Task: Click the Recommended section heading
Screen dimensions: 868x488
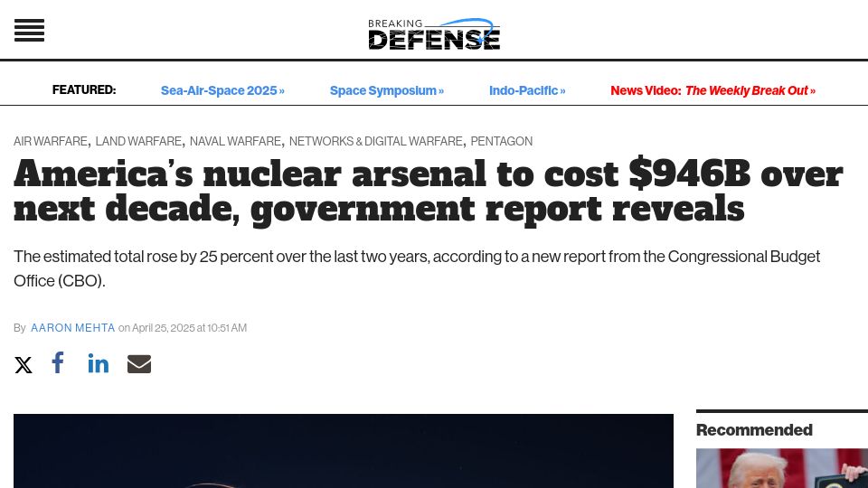Action: point(754,430)
